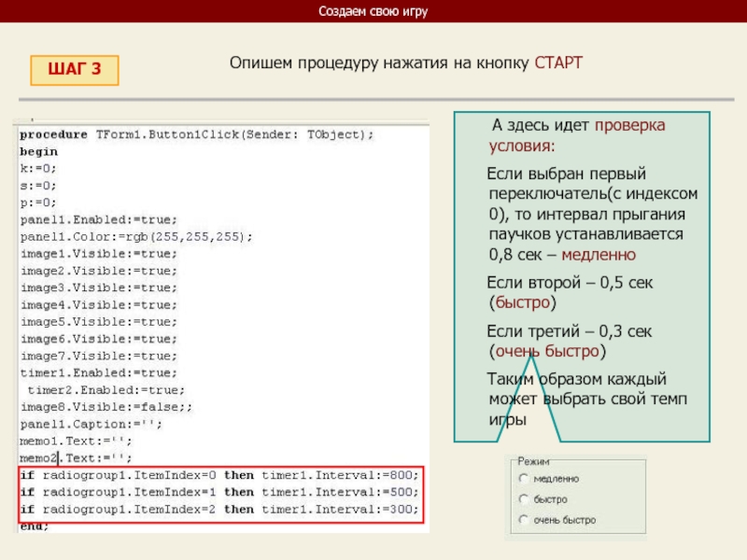Viewport: 747px width, 560px height.
Task: Click heading 'Опишем процедуру нажатия на кнопку'
Action: 379,63
